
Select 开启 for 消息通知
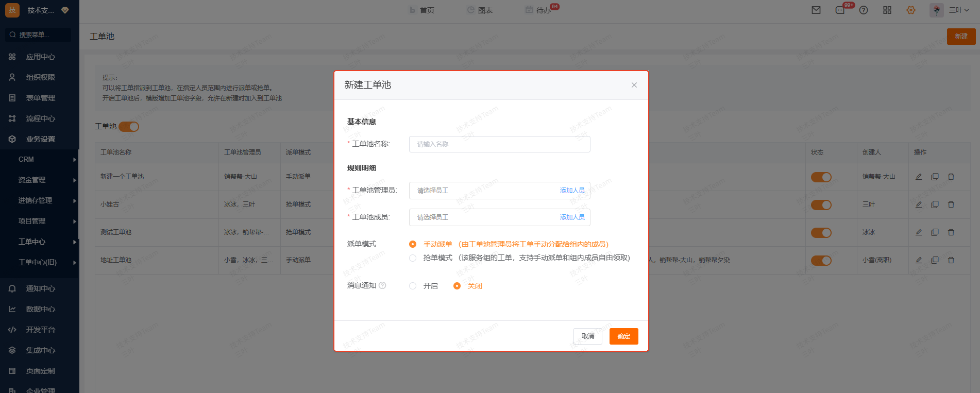tap(413, 286)
